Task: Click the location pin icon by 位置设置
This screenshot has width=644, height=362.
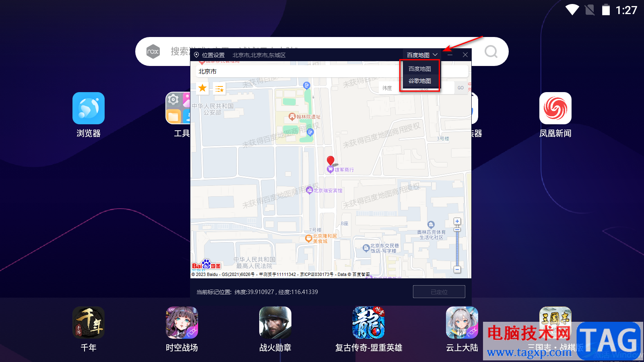Action: [196, 55]
